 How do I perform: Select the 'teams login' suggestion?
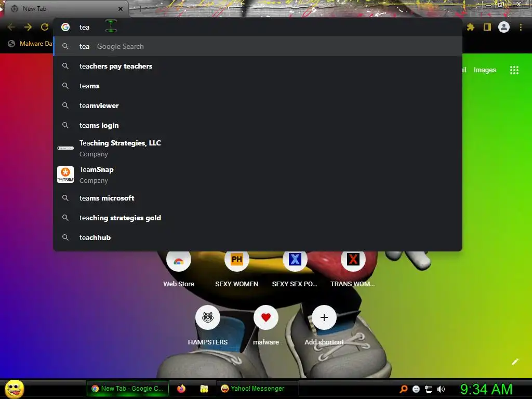(x=258, y=125)
